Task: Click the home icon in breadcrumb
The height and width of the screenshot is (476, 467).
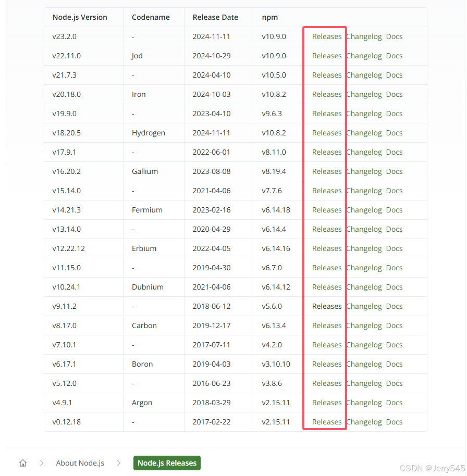Action: [x=23, y=463]
